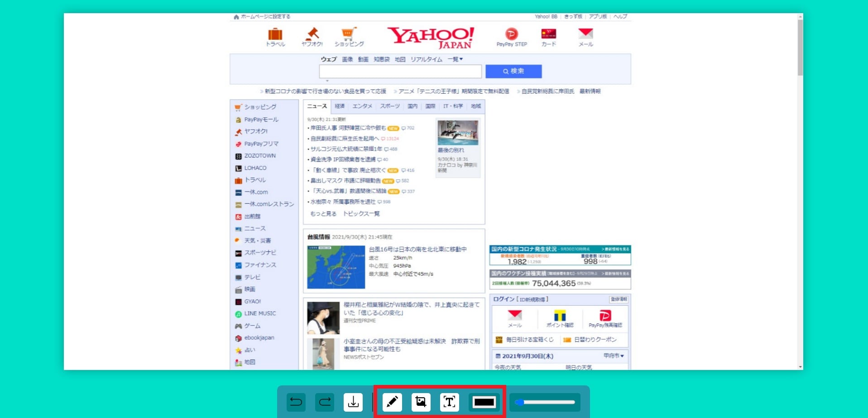868x418 pixels.
Task: Open the 甲府市 weather location dropdown
Action: pos(614,356)
